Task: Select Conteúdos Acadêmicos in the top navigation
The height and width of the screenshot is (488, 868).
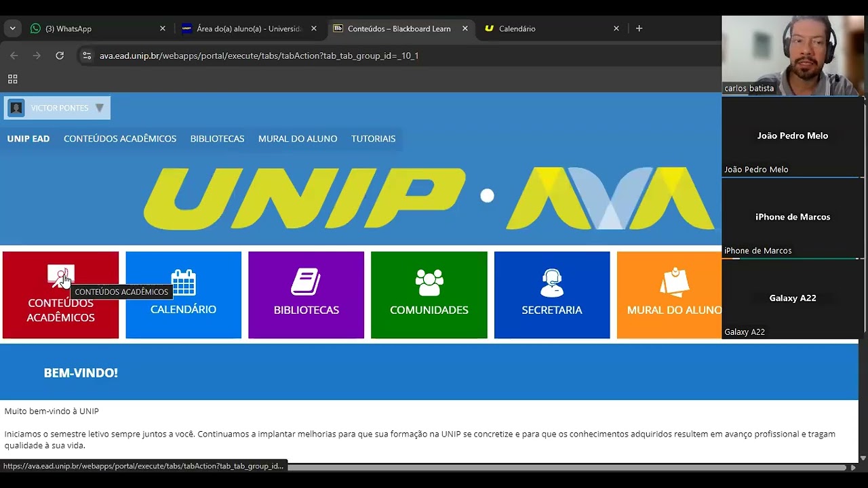Action: click(120, 138)
